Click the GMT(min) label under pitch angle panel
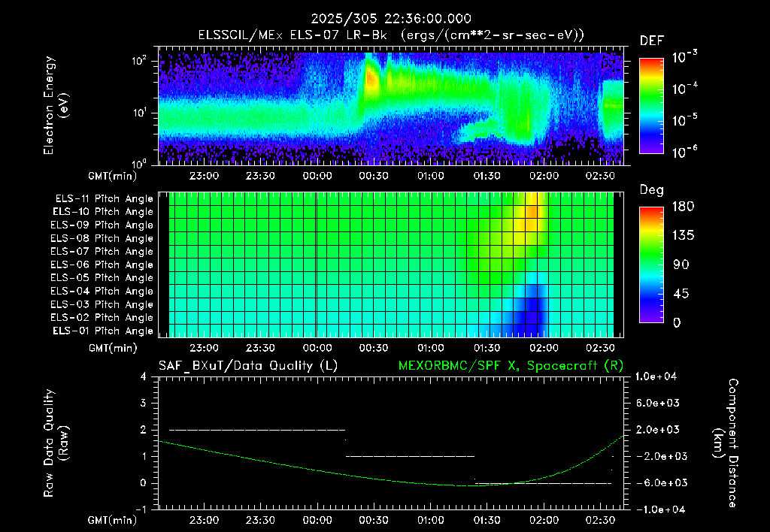770x532 pixels. coord(113,349)
